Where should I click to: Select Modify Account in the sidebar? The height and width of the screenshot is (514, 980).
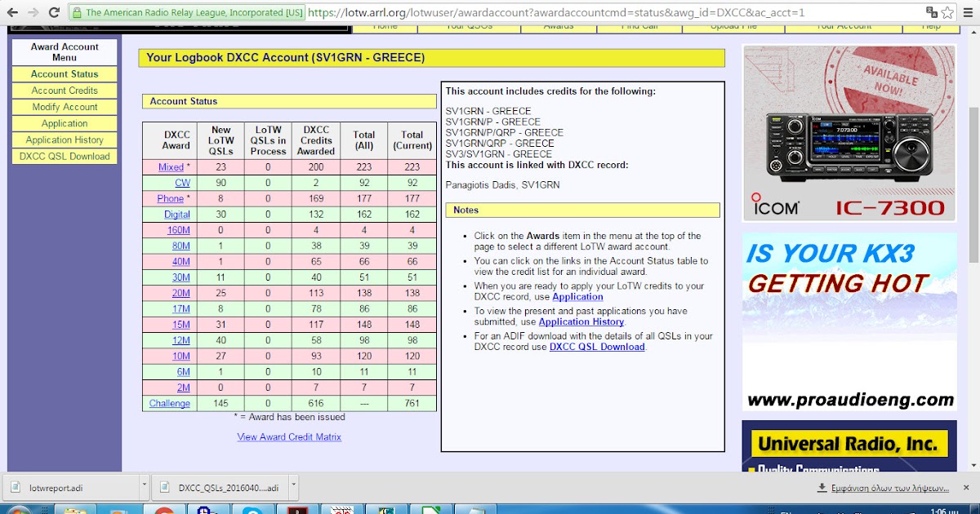coord(64,107)
